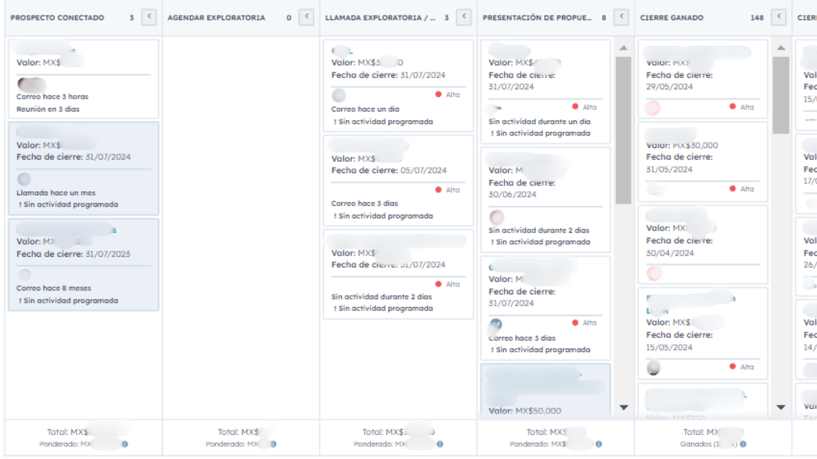Collapse the Prospecto Conectado column
This screenshot has height=459, width=817.
[x=149, y=17]
